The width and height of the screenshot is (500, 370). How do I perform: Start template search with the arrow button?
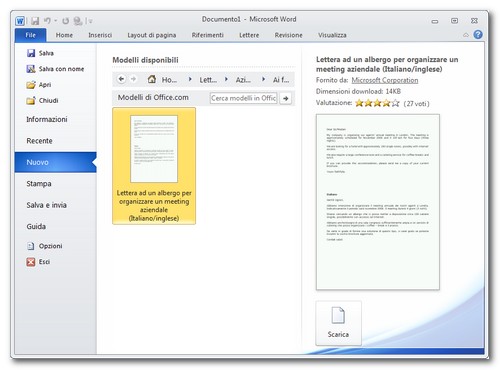point(285,98)
